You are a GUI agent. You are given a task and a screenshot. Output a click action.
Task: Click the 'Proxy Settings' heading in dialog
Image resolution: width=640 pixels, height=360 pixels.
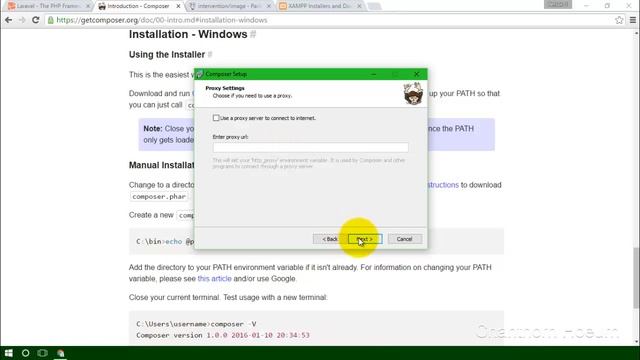pyautogui.click(x=225, y=88)
